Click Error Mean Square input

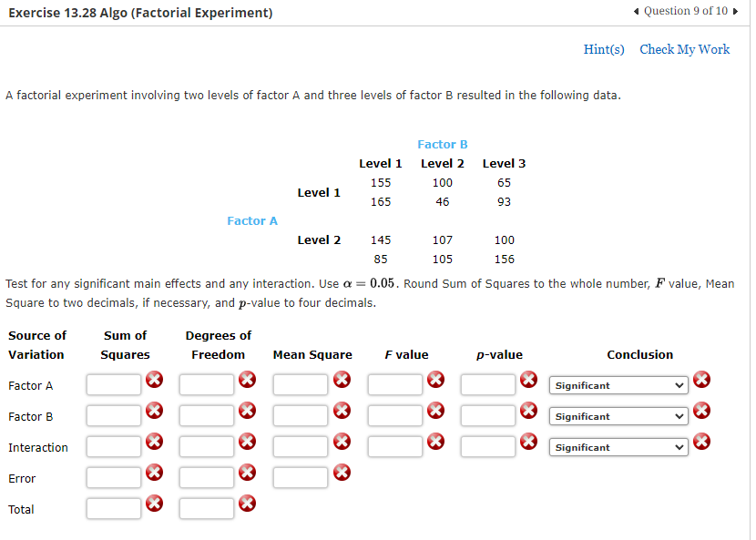coord(300,477)
